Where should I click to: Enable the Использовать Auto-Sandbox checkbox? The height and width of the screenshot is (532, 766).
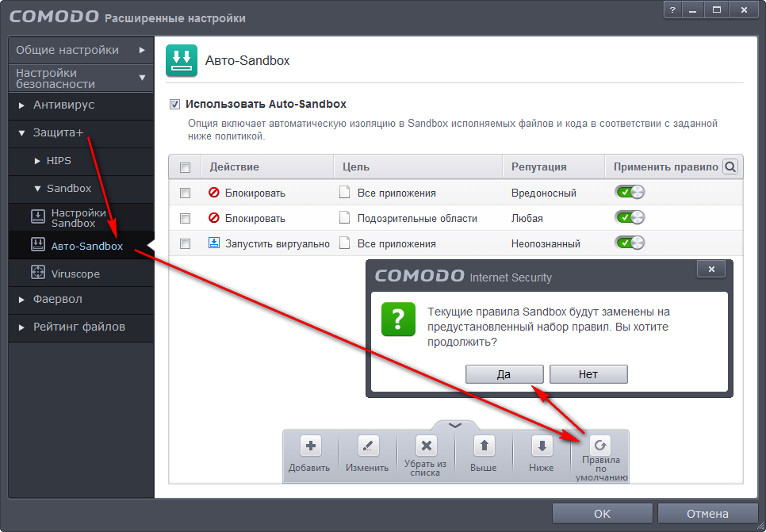coord(174,104)
